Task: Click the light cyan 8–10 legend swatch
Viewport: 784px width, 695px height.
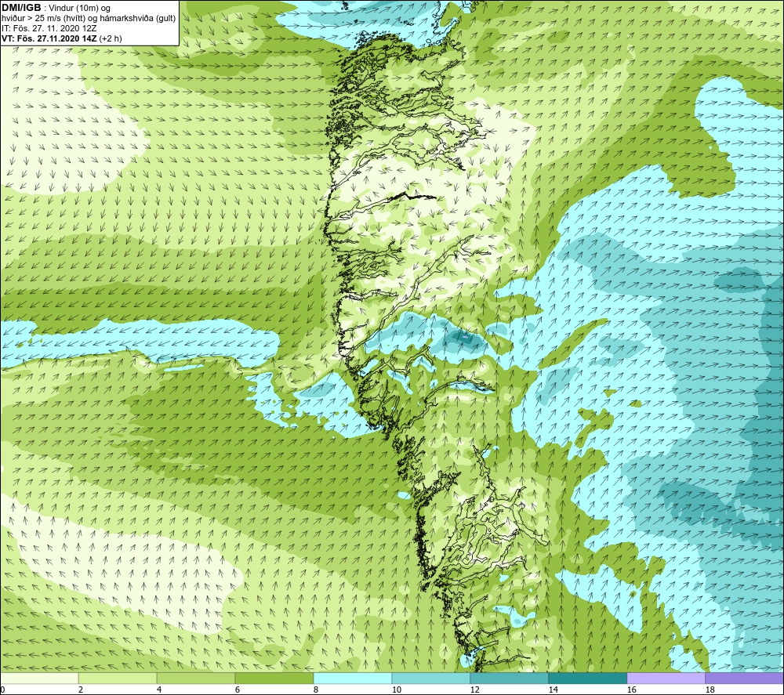Action: (353, 678)
